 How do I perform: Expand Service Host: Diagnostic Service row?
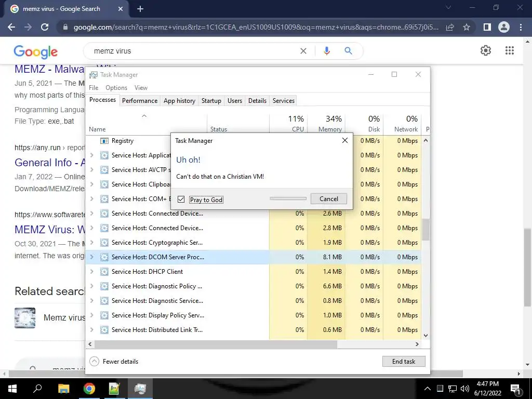pyautogui.click(x=91, y=301)
